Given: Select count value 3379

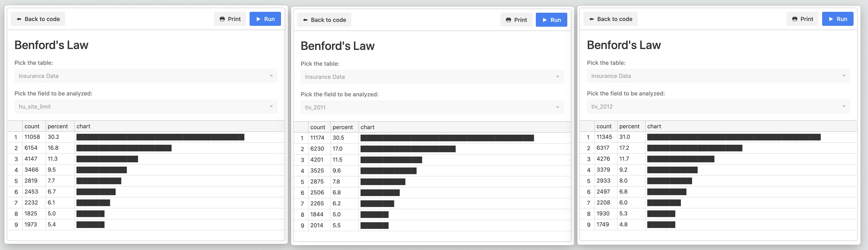Looking at the screenshot, I should (x=603, y=170).
